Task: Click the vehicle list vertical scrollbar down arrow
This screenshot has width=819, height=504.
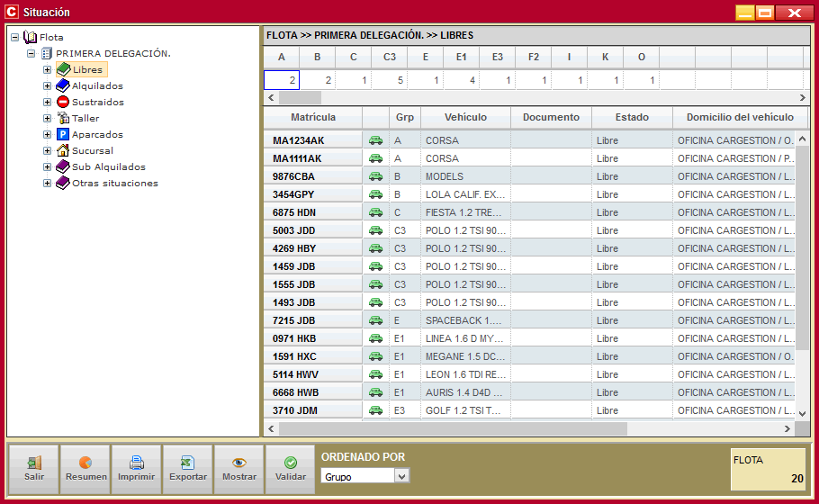Action: (x=803, y=413)
